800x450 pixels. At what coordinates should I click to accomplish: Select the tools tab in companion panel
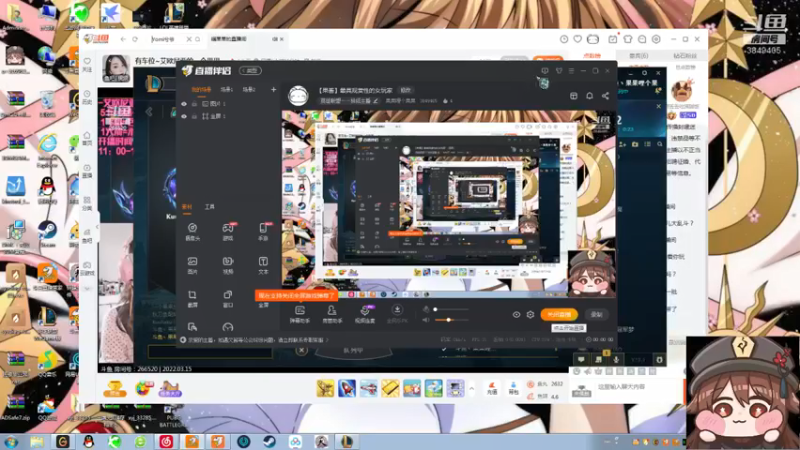click(x=210, y=207)
